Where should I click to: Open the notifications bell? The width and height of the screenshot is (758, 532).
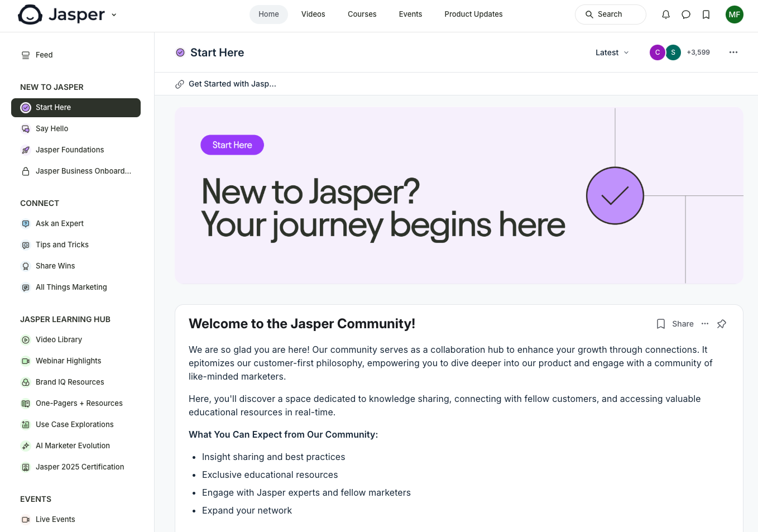pos(666,15)
